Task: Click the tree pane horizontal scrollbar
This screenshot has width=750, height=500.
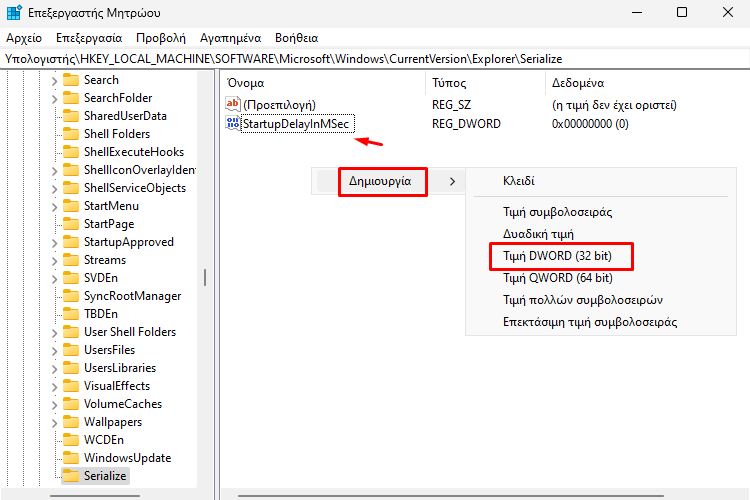Action: (x=95, y=496)
